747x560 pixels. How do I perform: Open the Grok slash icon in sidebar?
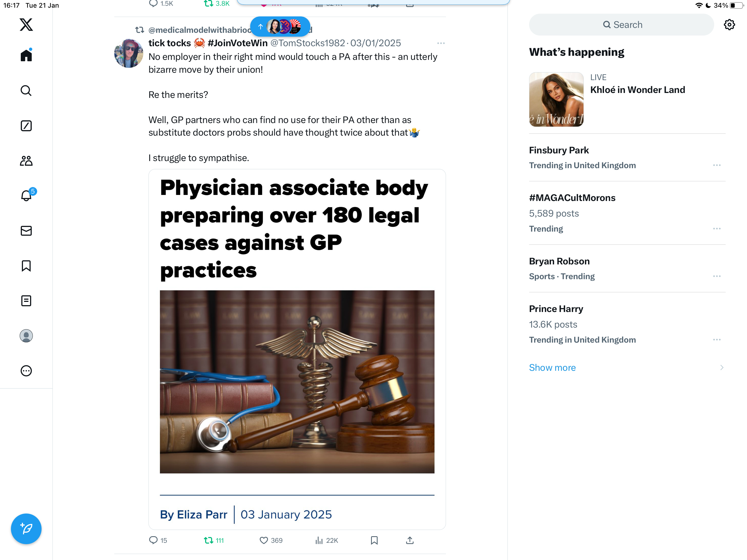(26, 126)
